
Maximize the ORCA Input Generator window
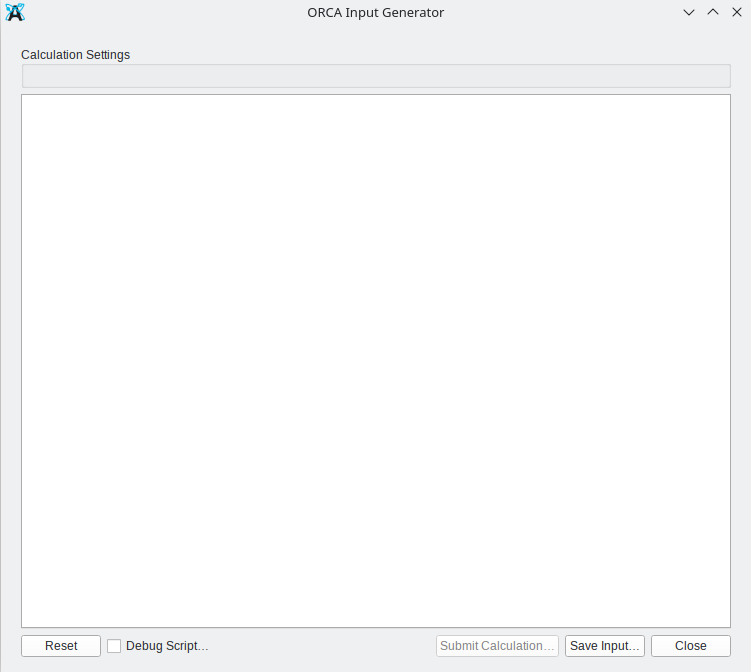pyautogui.click(x=713, y=13)
